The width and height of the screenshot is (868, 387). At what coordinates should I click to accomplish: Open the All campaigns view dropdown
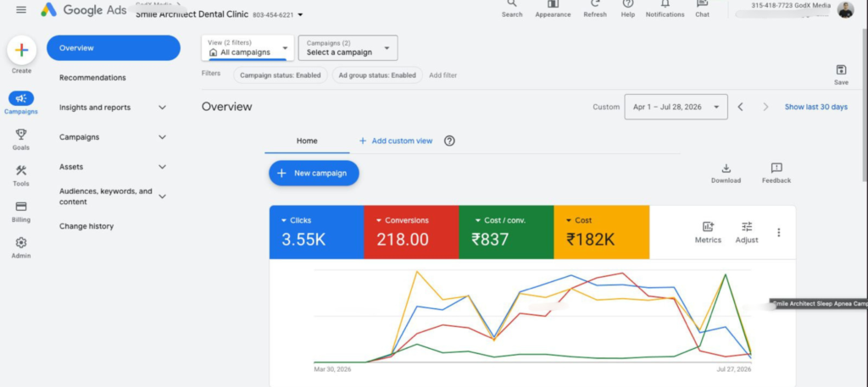(x=248, y=47)
